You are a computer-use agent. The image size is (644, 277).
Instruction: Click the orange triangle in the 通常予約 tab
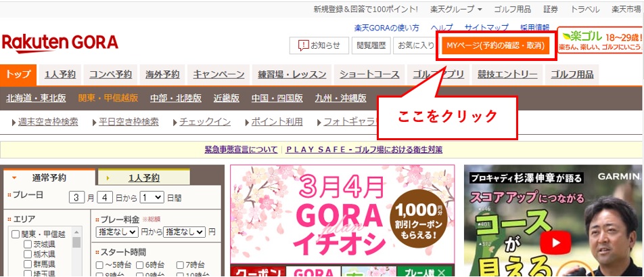pos(15,178)
